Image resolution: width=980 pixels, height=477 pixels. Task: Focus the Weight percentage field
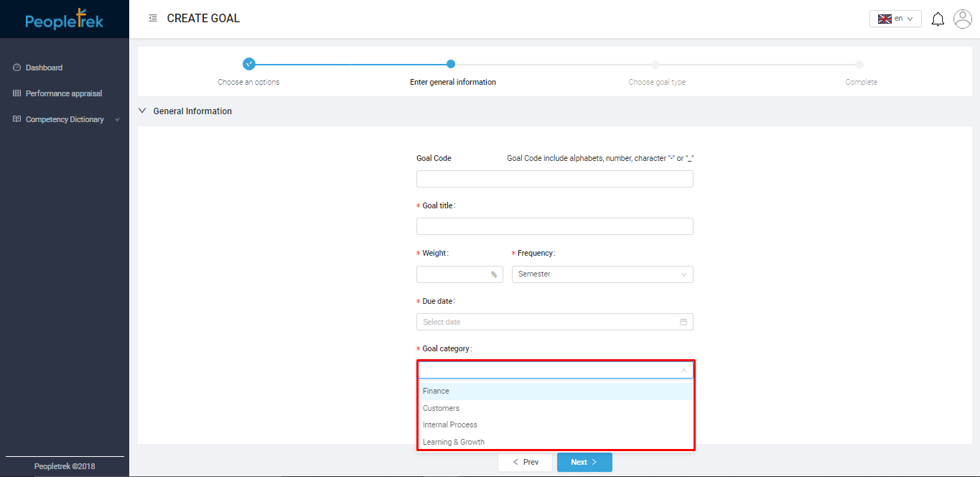[453, 274]
